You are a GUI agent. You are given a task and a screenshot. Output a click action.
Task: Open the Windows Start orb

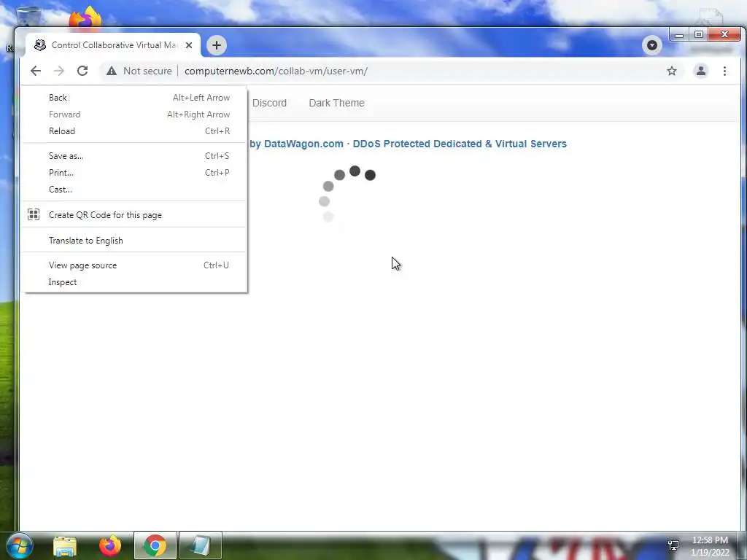20,545
